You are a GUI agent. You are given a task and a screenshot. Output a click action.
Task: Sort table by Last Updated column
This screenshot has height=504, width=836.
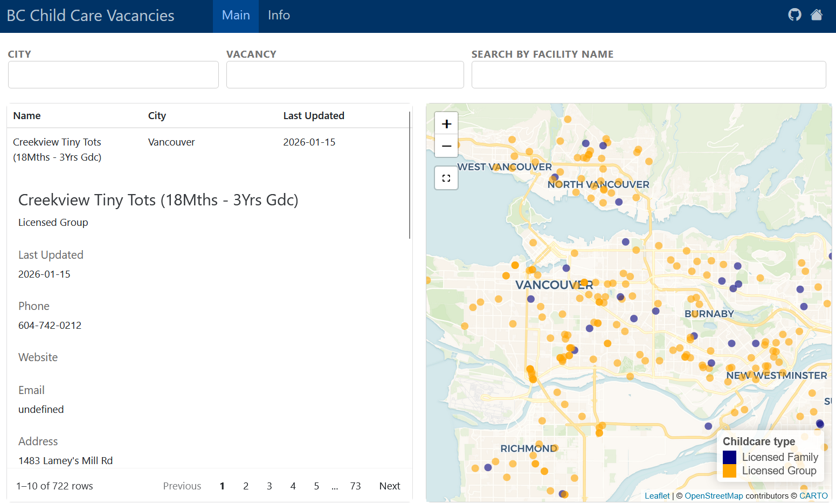pos(314,116)
